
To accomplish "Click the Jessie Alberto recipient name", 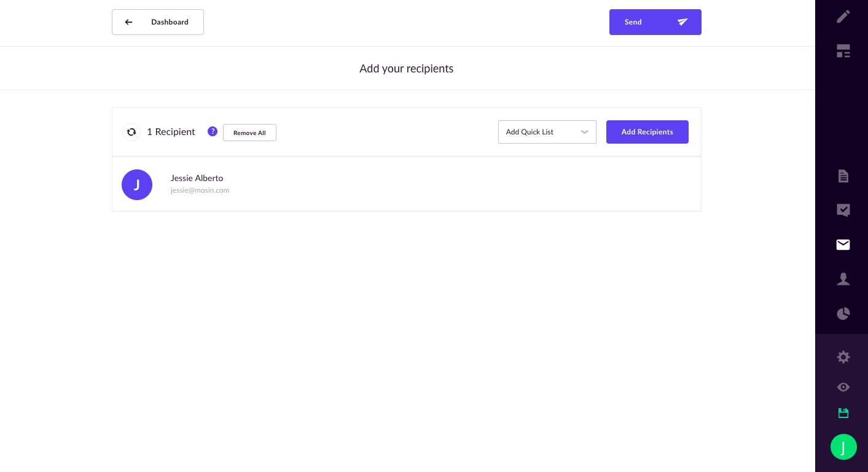I will 197,178.
